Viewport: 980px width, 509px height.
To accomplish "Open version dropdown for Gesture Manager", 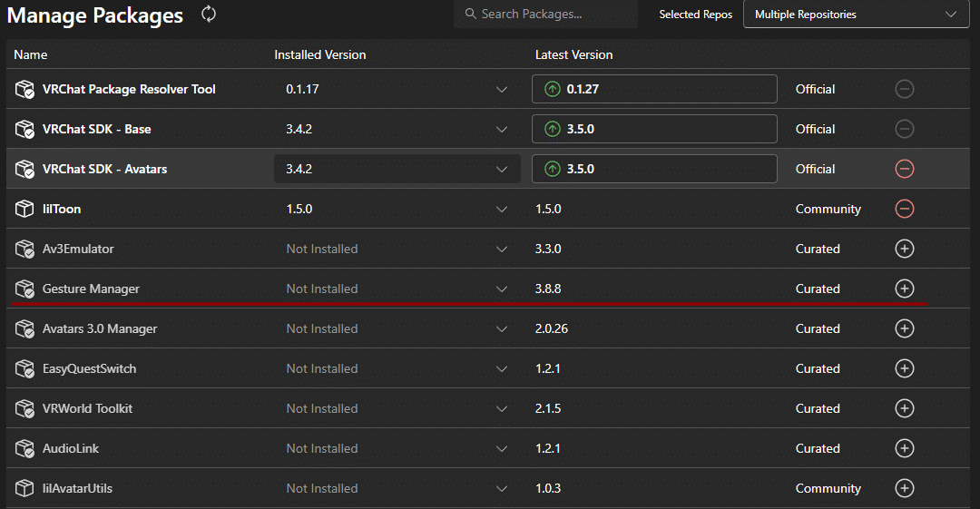I will (x=501, y=289).
